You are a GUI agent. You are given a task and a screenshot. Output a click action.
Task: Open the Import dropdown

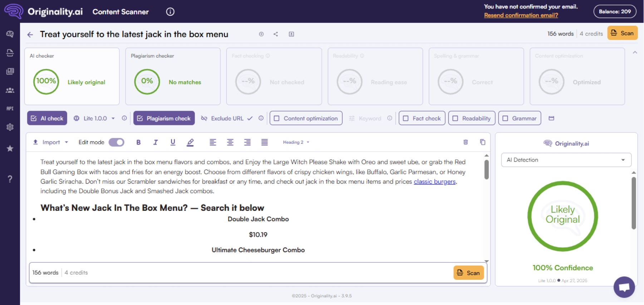point(50,142)
